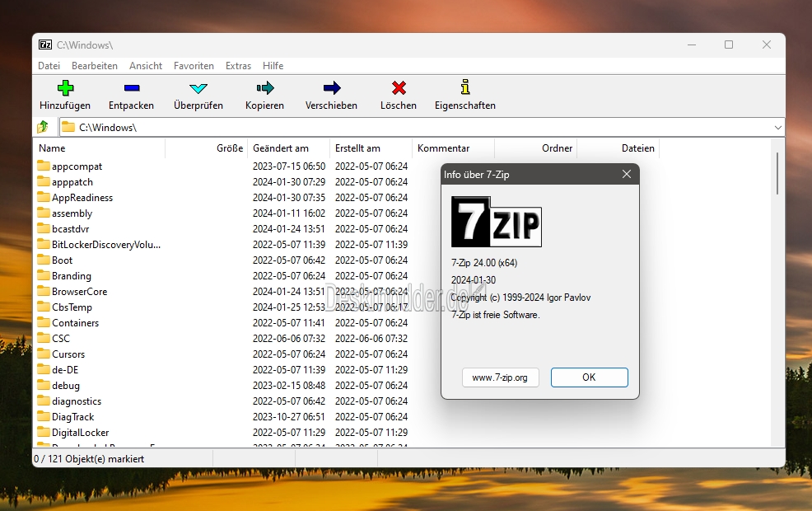Select the Boot folder icon
Image resolution: width=812 pixels, height=511 pixels.
pos(44,260)
